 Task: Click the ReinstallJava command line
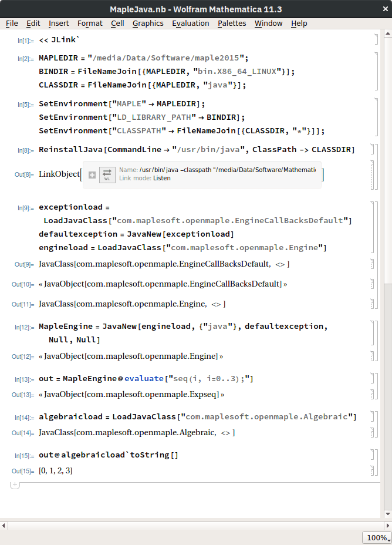[197, 149]
